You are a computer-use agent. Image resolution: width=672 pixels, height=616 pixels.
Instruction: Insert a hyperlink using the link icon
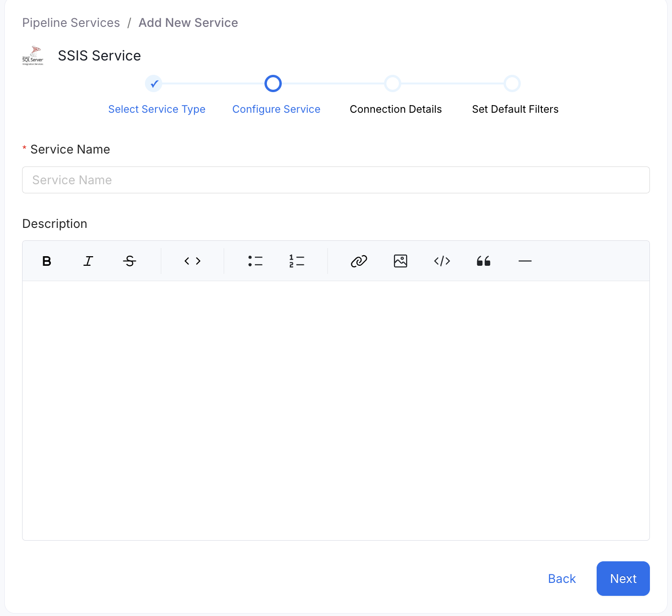click(359, 261)
